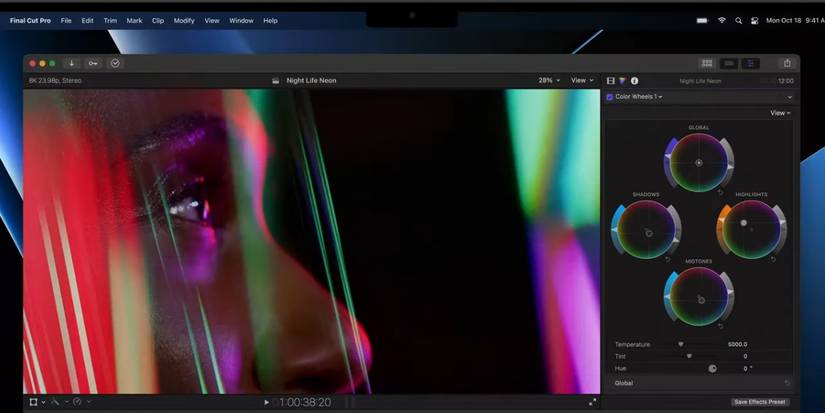Open the Transform tool popup in viewer
The width and height of the screenshot is (825, 413).
pos(36,402)
